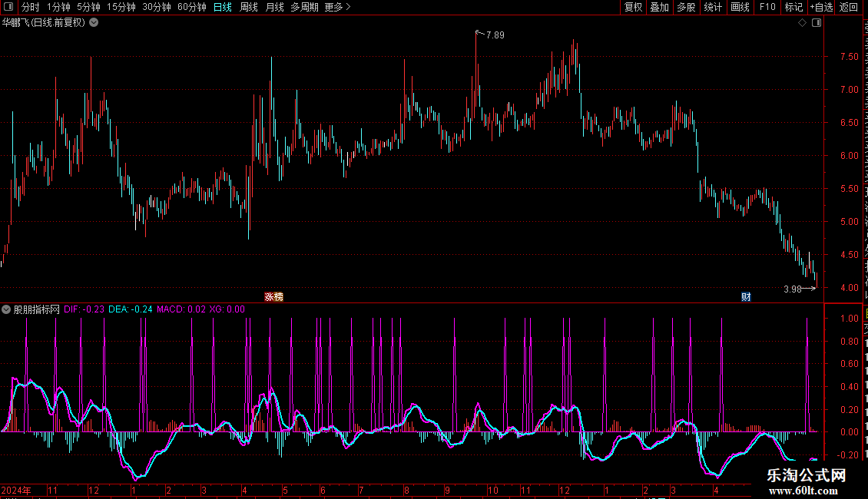Switch to 月线 monthly chart
Screen dimensions: 868x499
pyautogui.click(x=274, y=7)
